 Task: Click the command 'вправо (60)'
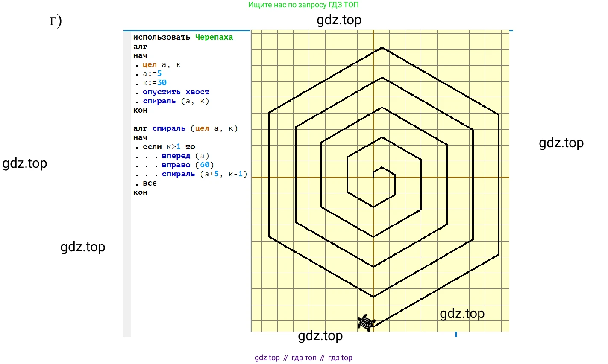188,165
